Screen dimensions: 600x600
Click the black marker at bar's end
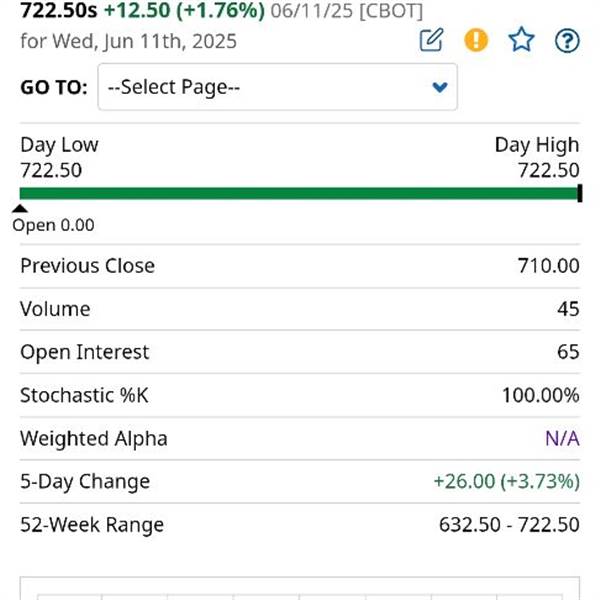(580, 193)
